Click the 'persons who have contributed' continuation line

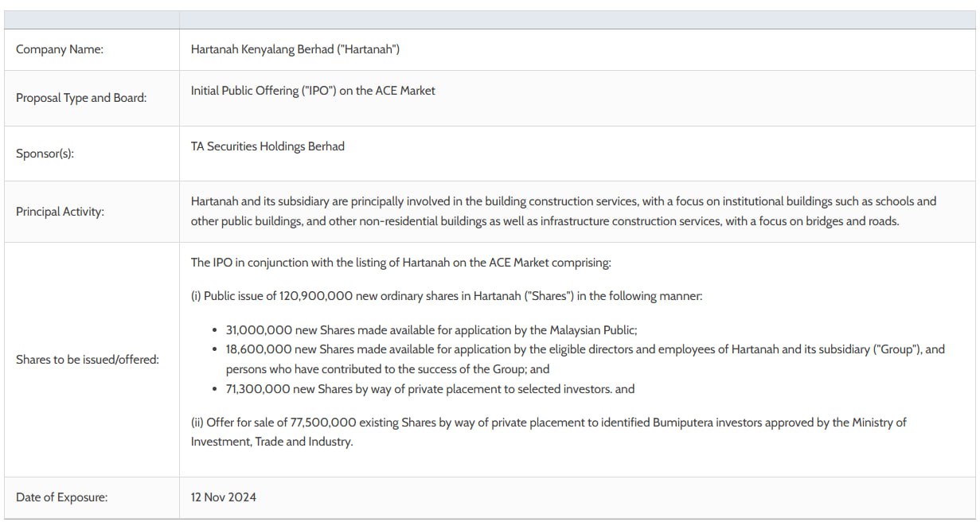[388, 369]
